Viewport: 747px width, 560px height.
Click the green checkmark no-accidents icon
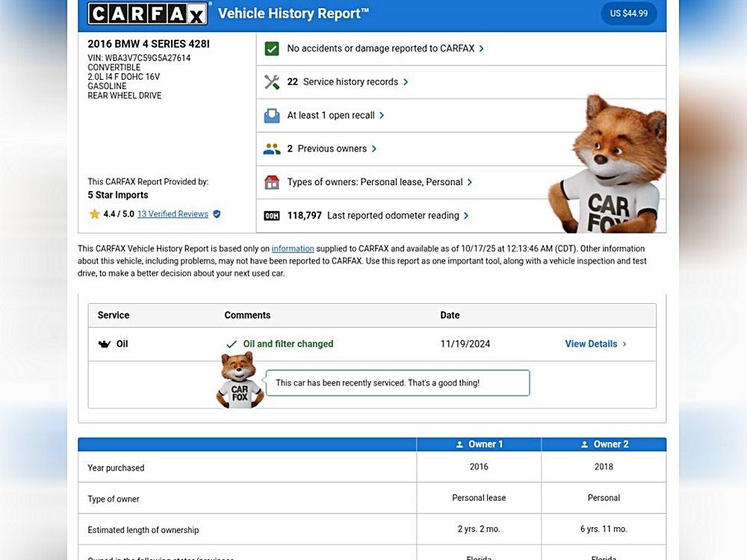(272, 49)
